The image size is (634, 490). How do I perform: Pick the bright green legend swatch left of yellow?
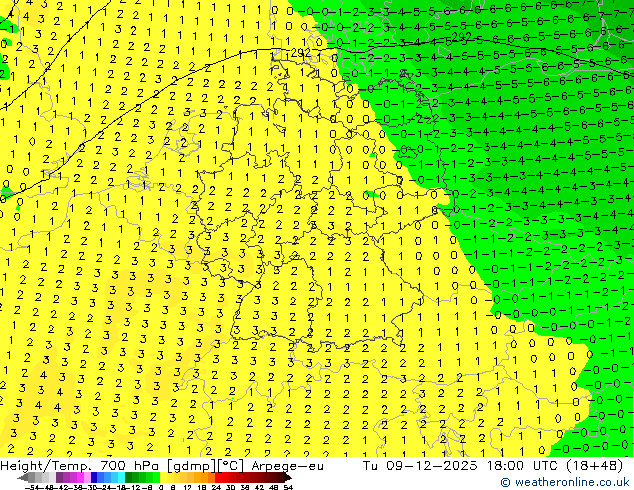(x=156, y=477)
